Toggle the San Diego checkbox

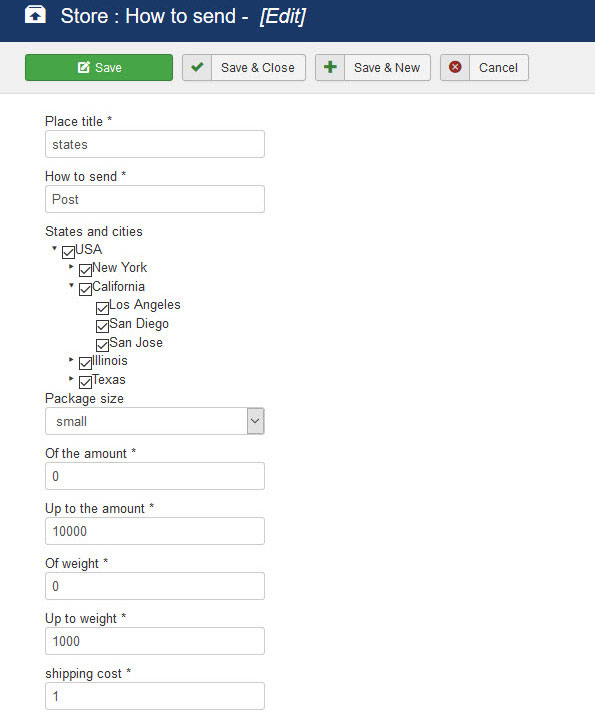[103, 326]
